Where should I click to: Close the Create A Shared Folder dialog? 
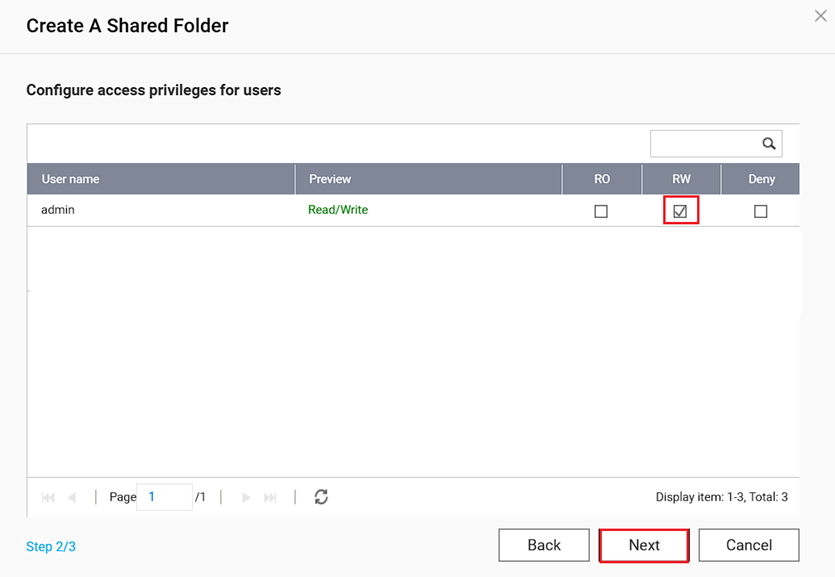point(821,16)
